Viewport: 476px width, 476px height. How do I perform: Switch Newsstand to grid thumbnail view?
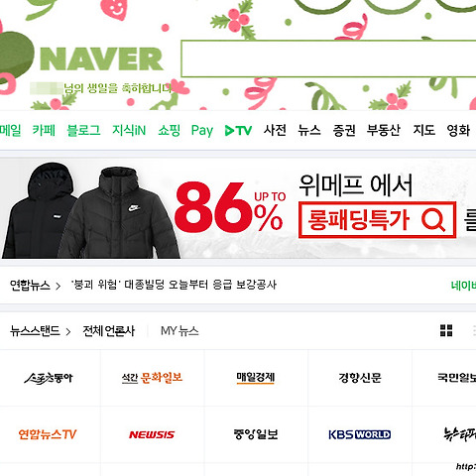coord(446,330)
